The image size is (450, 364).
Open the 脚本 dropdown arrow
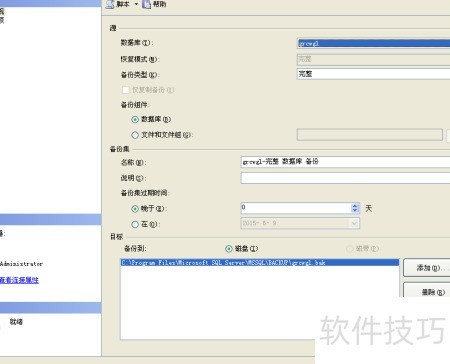(x=136, y=4)
